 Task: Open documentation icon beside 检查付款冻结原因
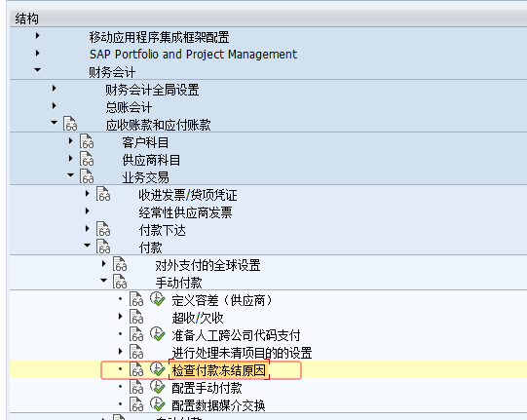(136, 369)
